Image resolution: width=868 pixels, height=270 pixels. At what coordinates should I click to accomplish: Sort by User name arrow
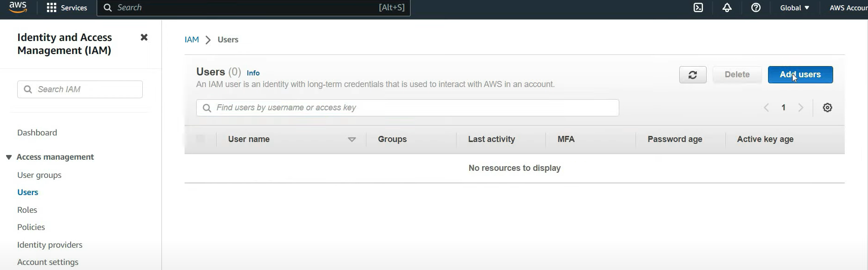(x=352, y=139)
